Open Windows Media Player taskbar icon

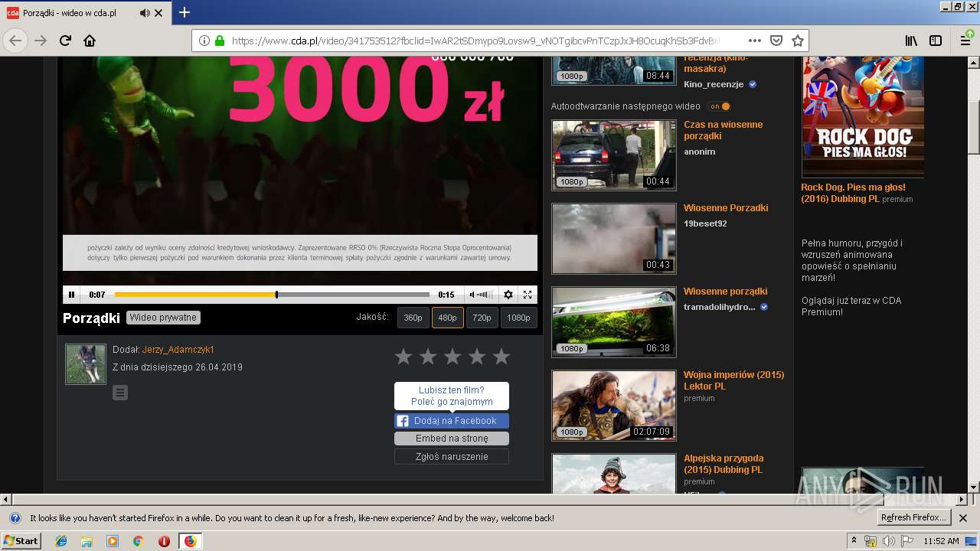coord(113,541)
